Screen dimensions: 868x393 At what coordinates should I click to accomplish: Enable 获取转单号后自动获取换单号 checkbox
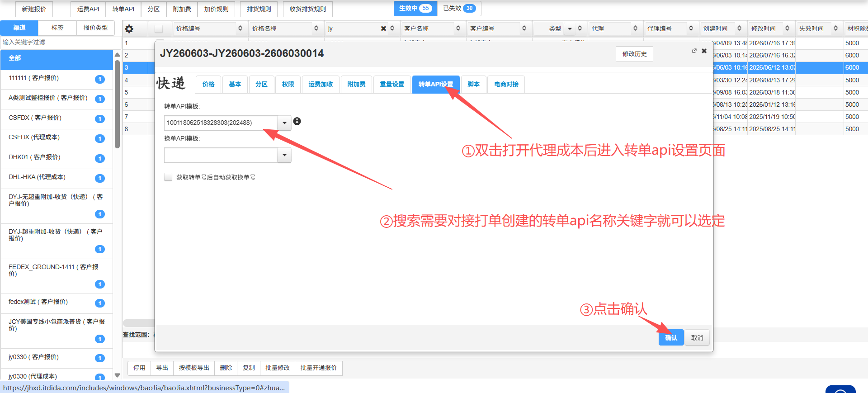(168, 177)
